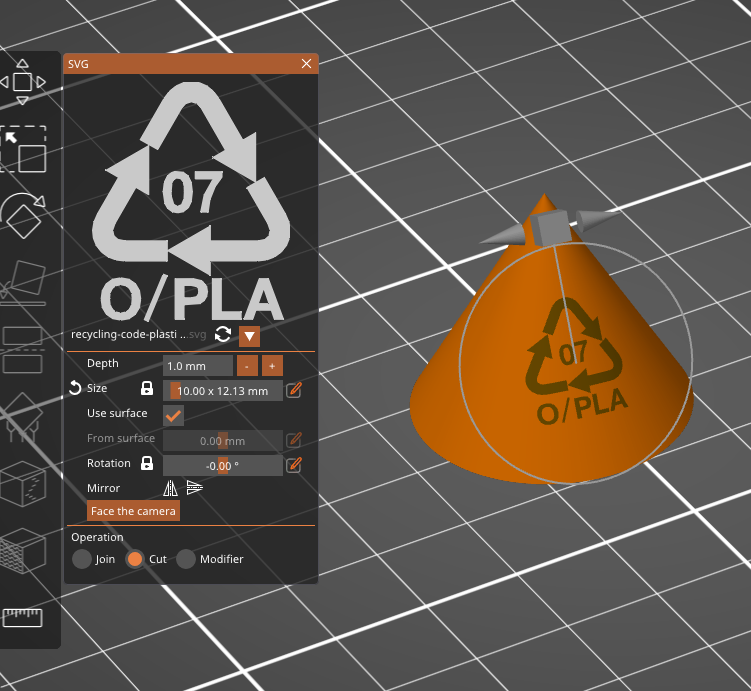Select the Place on face tool
The height and width of the screenshot is (691, 751).
(23, 283)
